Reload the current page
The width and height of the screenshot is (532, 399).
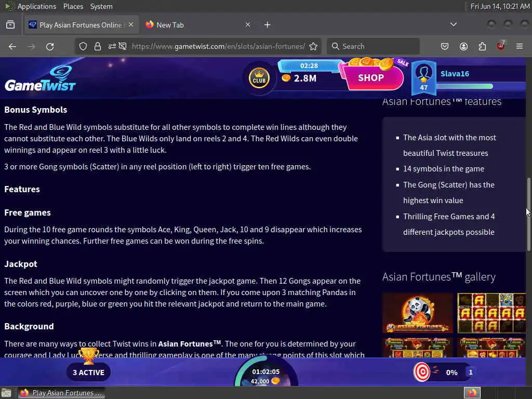click(50, 46)
